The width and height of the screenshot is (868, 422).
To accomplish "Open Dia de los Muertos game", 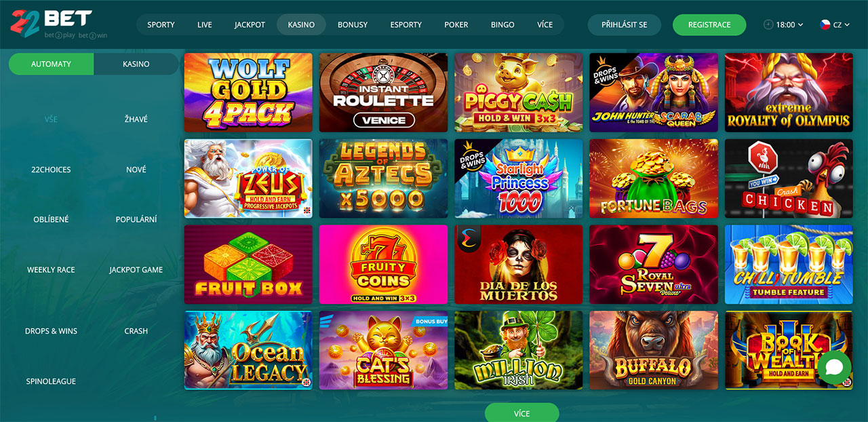I will click(x=519, y=265).
